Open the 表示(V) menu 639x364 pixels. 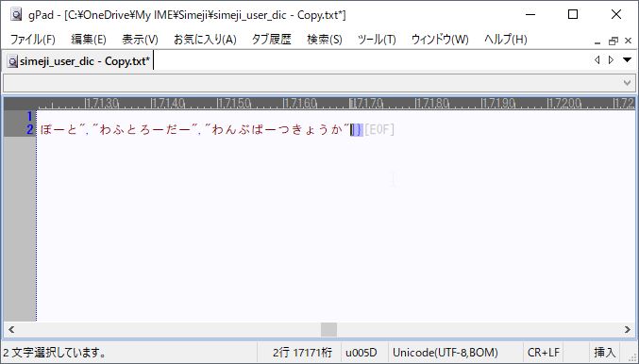(x=140, y=40)
